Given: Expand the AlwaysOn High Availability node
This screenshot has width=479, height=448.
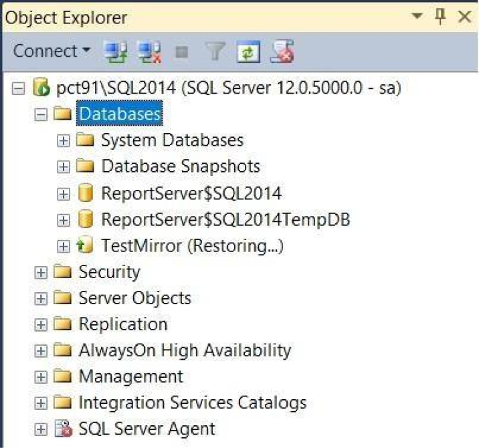Looking at the screenshot, I should [41, 351].
